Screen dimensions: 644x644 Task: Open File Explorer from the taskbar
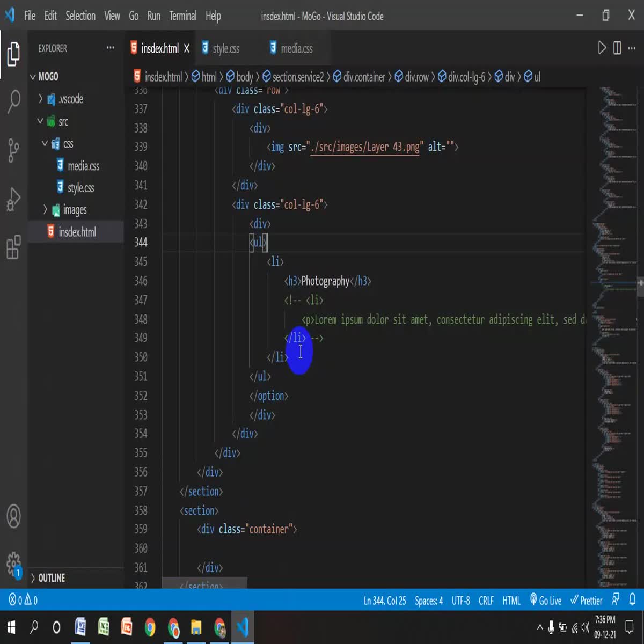point(196,627)
